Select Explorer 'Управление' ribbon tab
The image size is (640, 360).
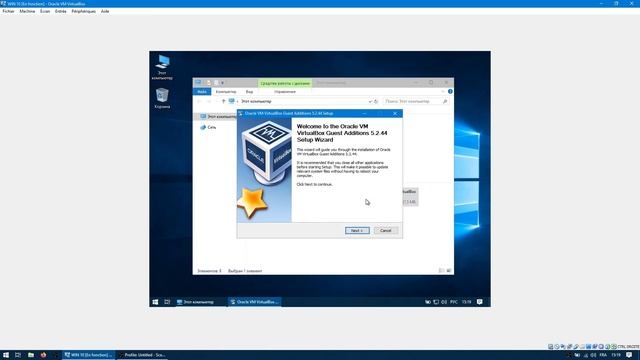[285, 92]
